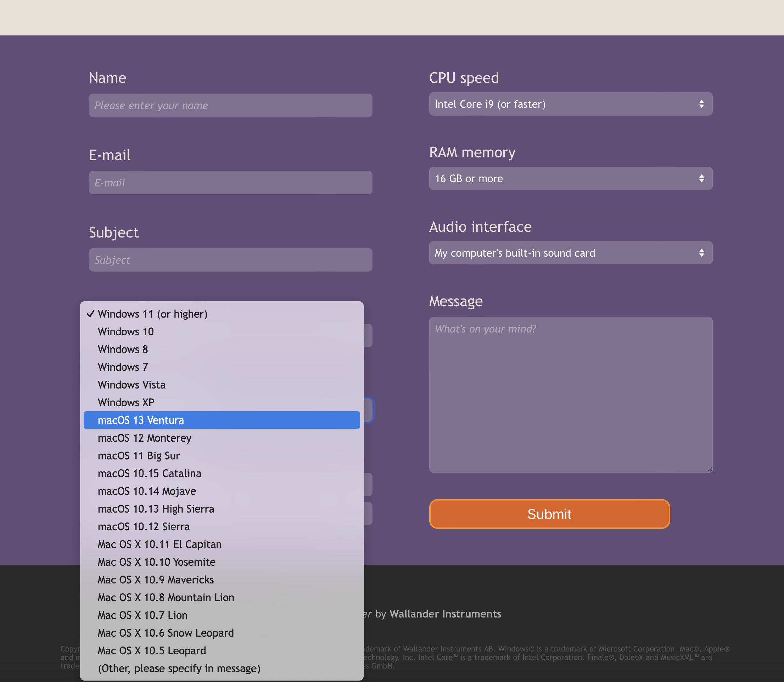Click the Subject text field
The image size is (784, 682).
point(230,260)
